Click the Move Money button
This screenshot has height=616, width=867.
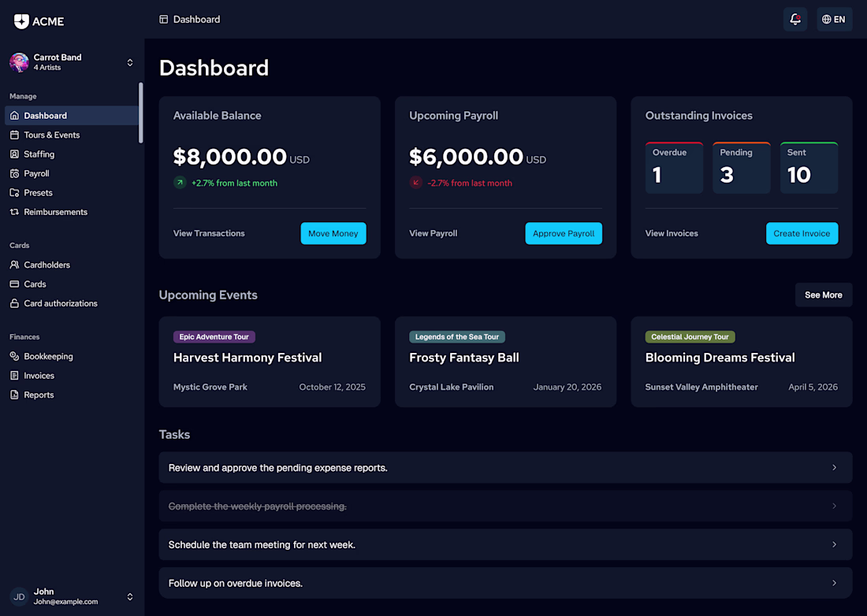[x=333, y=233]
